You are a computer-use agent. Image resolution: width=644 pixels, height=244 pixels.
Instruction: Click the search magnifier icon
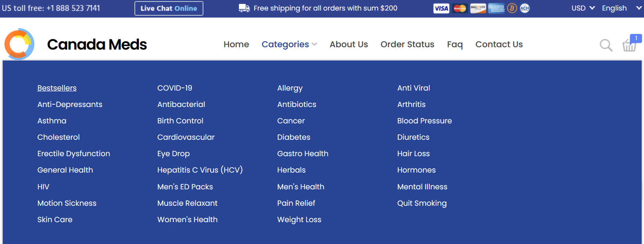click(606, 45)
